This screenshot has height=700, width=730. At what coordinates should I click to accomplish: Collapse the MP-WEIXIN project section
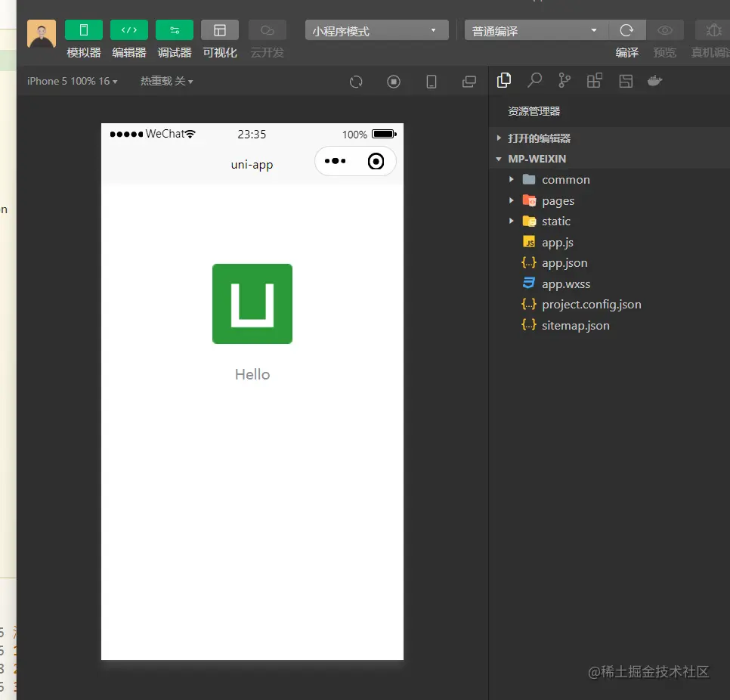609,159
